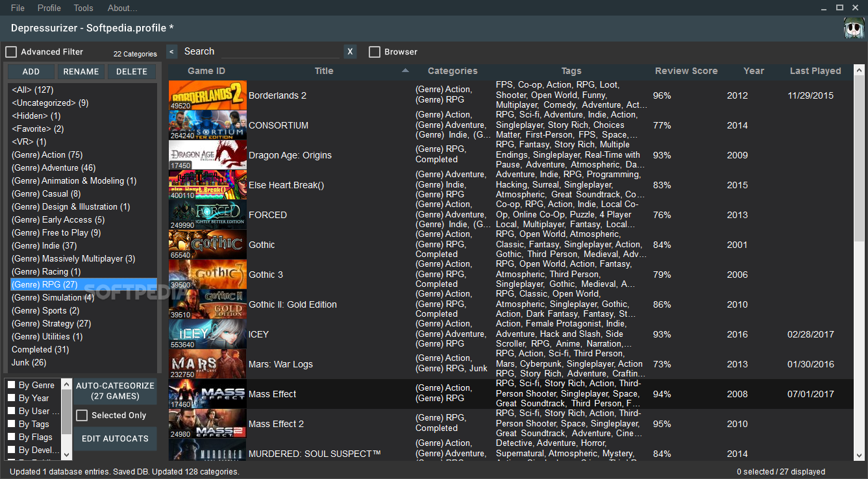Click the game list scroll up arrow
The width and height of the screenshot is (868, 479).
tap(859, 70)
